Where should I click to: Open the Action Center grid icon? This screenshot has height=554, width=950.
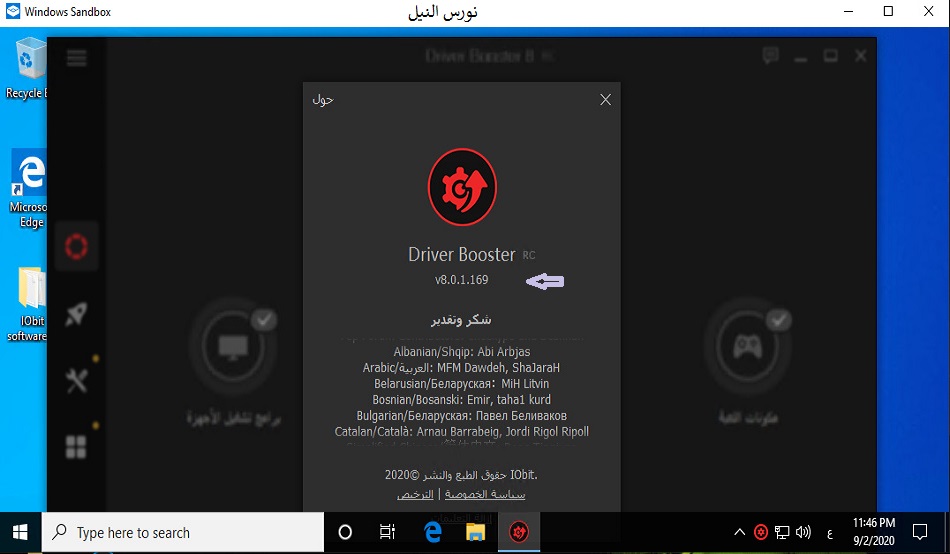tap(77, 446)
